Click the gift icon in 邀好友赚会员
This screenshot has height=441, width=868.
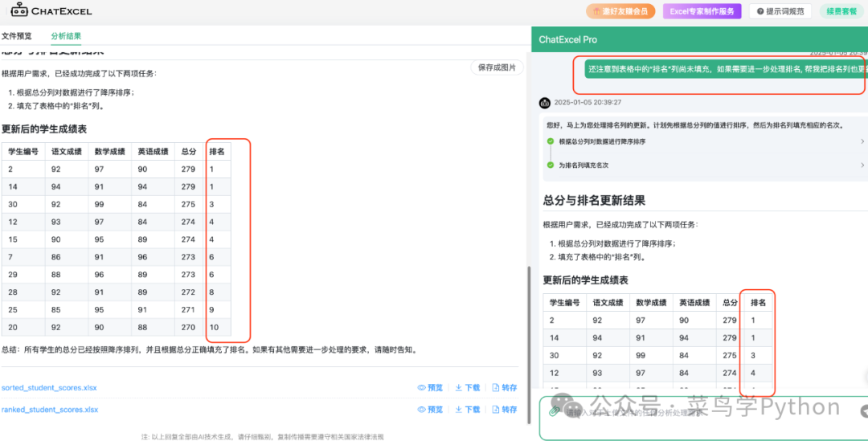point(596,11)
